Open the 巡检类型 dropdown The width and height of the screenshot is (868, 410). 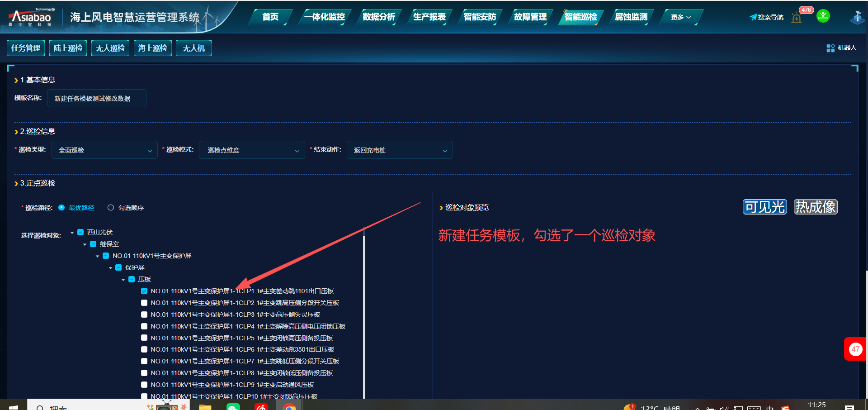[104, 150]
